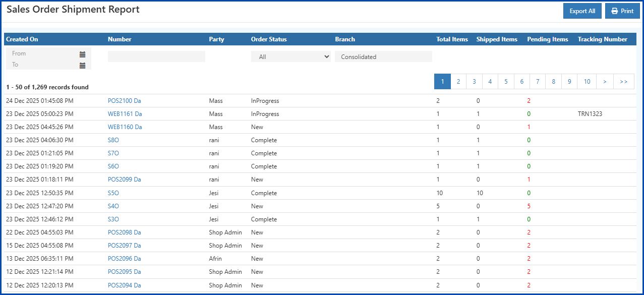Screen dimensions: 644x295
Task: Go to next page using > control
Action: [x=605, y=81]
